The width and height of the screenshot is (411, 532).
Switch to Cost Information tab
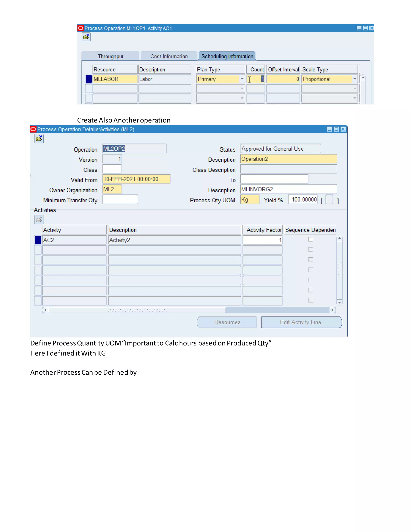(x=169, y=56)
